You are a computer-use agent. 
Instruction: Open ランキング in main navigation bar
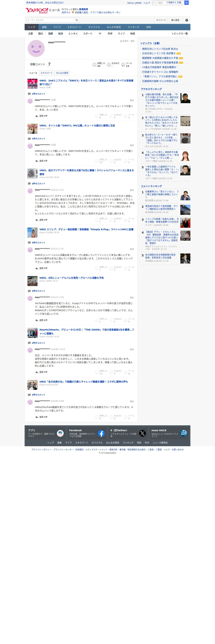coord(133,27)
